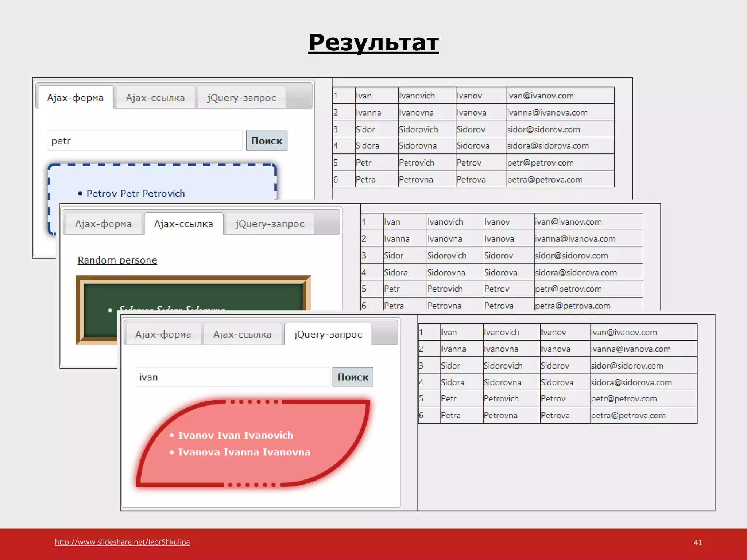The image size is (747, 560).
Task: Click Поиск button next to 'petr' field
Action: 267,140
